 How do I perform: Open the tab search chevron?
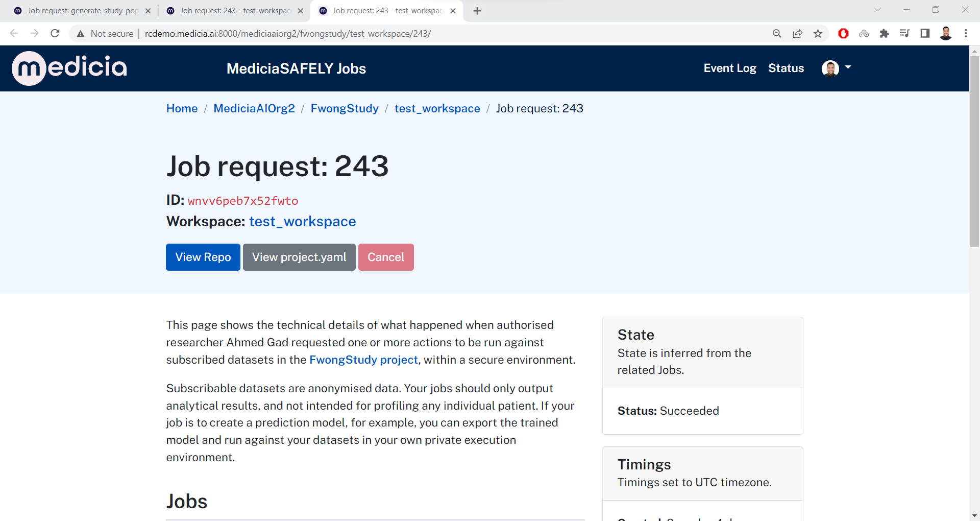click(877, 10)
